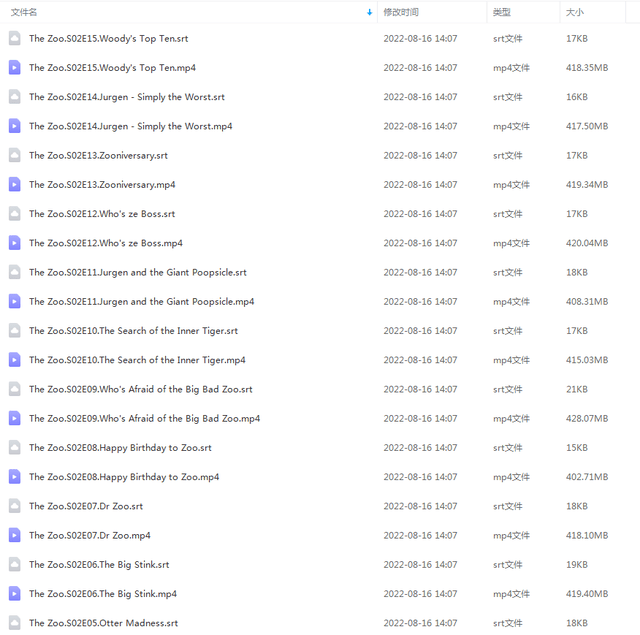Select The Search of the Inner Tiger.srt name

133,331
